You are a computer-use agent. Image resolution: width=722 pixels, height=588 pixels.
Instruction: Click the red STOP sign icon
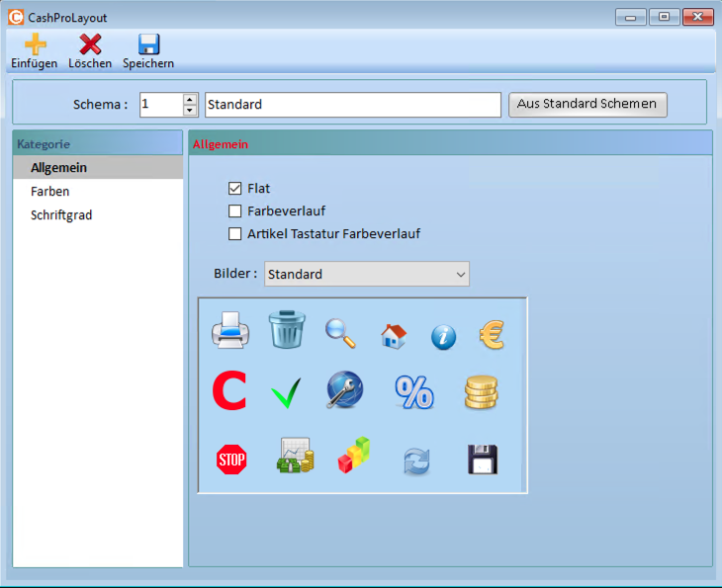(x=230, y=459)
